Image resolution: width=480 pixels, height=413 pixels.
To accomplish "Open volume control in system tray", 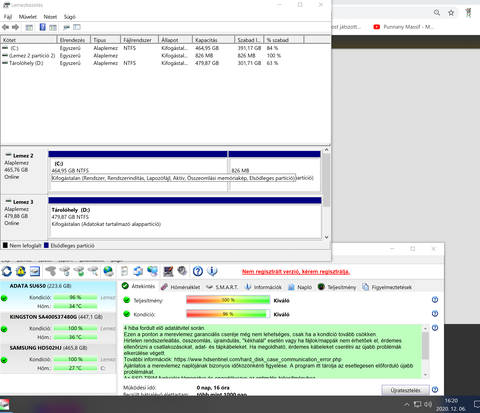I will (428, 404).
